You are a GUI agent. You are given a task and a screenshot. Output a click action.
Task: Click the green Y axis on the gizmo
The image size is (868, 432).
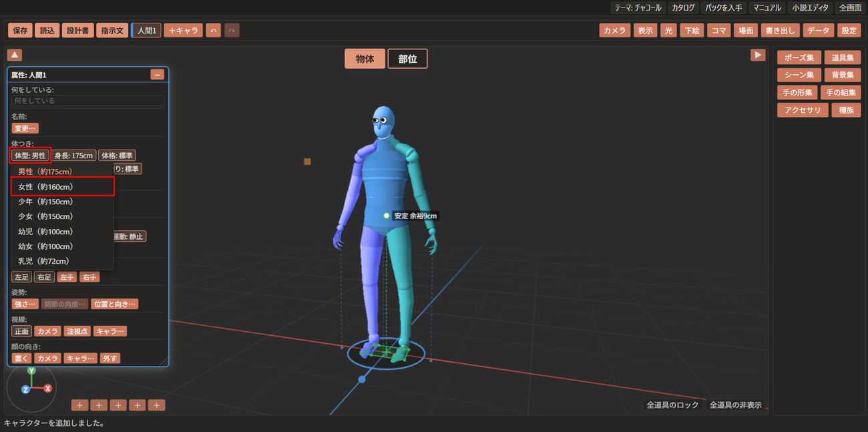pos(31,370)
